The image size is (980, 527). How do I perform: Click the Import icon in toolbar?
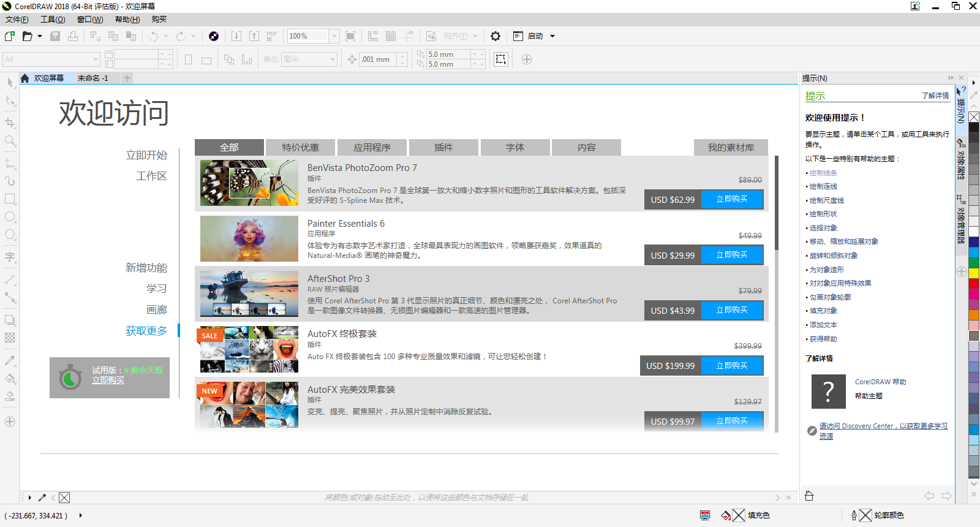tap(236, 36)
